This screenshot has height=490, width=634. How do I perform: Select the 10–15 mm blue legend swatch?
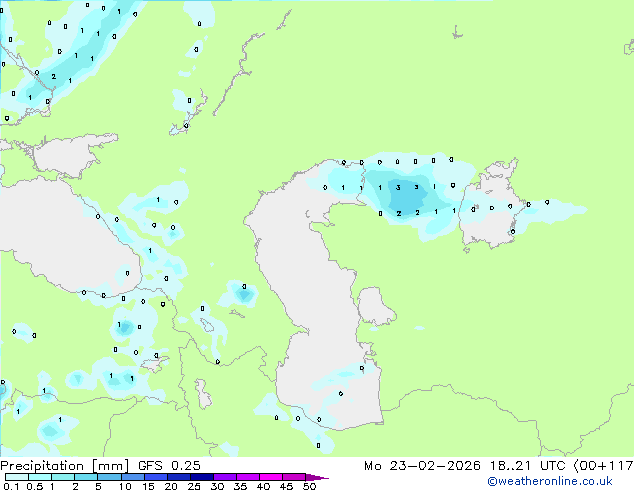click(133, 477)
